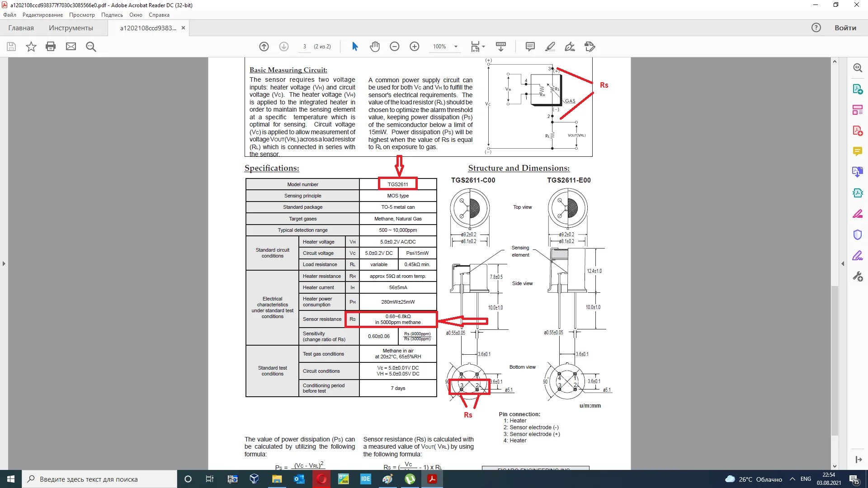Click the Войти sign-in button
The height and width of the screenshot is (488, 868).
(845, 28)
